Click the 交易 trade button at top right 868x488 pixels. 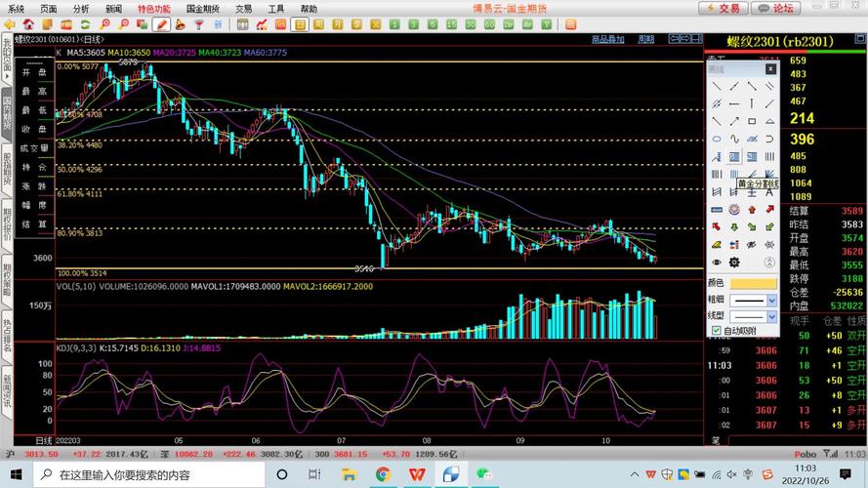tap(723, 8)
